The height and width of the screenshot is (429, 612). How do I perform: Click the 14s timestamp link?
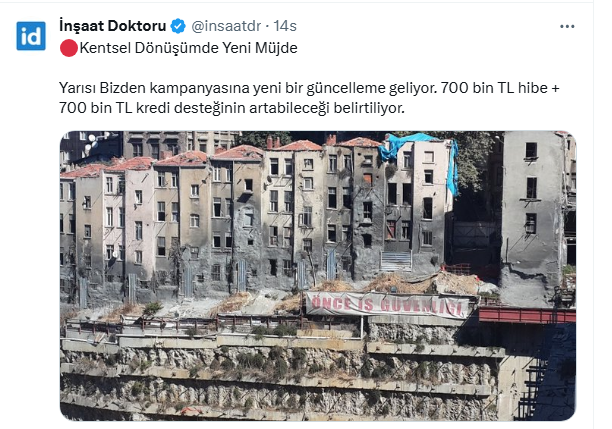click(x=285, y=26)
